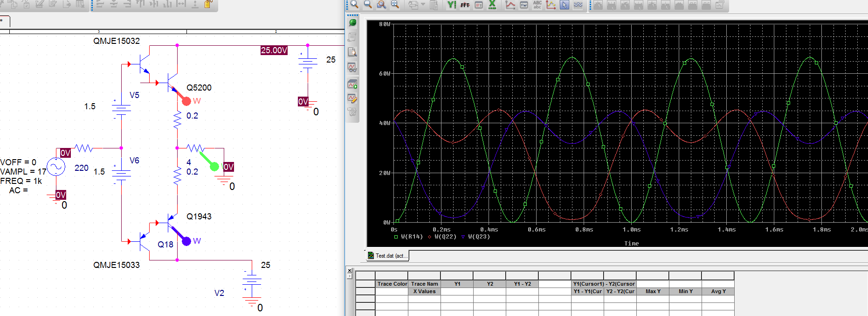Open Performance Analysis icon
The image size is (868, 316).
pos(479,5)
